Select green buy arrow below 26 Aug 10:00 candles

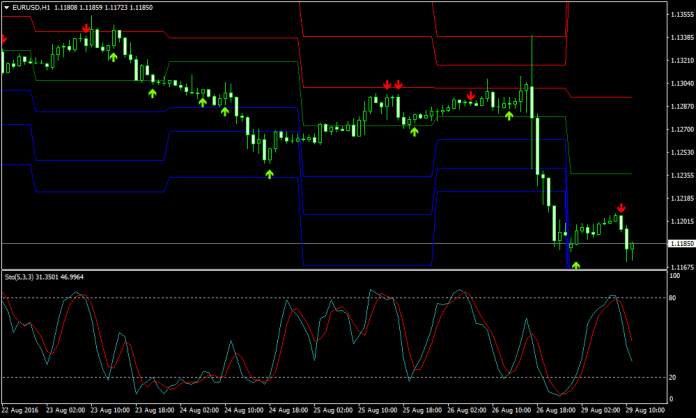click(x=509, y=115)
